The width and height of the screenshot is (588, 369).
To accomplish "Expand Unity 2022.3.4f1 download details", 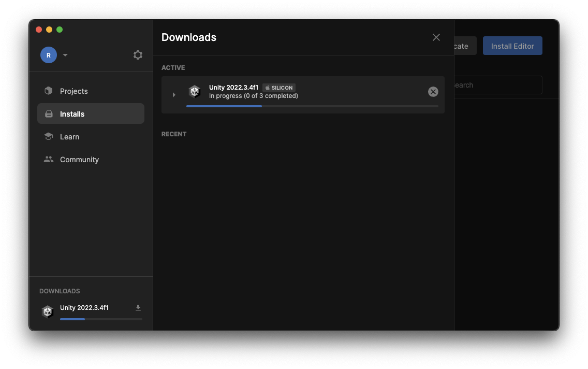I will tap(174, 95).
